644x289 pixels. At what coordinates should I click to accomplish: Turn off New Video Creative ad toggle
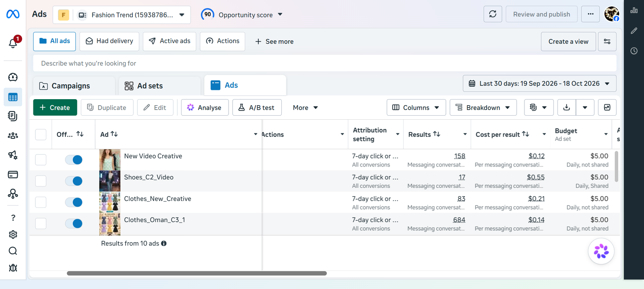coord(74,160)
